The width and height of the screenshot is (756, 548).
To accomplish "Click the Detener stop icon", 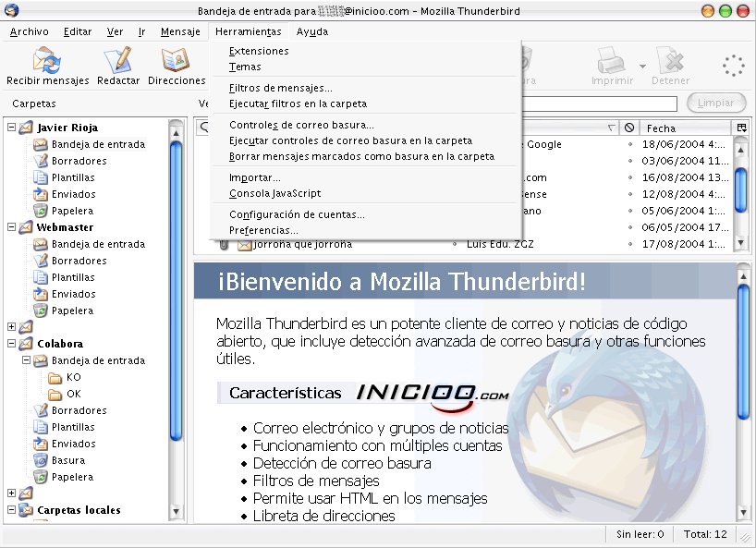I will [x=670, y=61].
